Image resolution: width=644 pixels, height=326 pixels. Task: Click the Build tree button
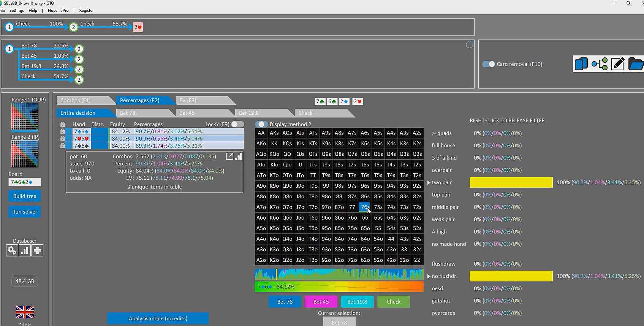click(25, 196)
